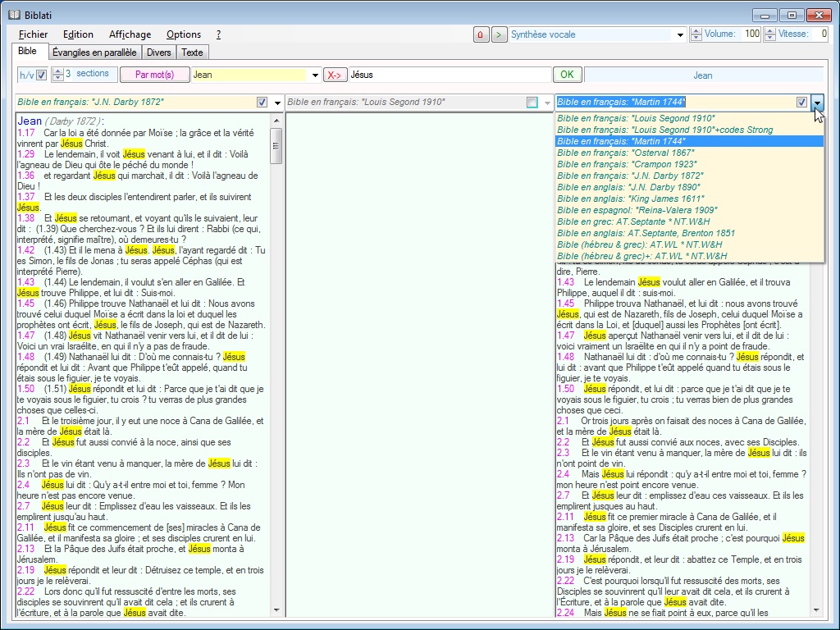The image size is (840, 630).
Task: Click the Volume spinner arrows
Action: coord(696,34)
